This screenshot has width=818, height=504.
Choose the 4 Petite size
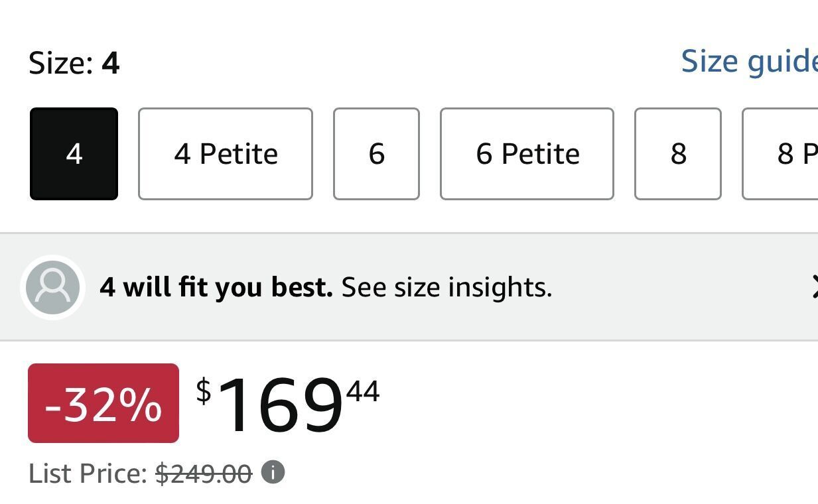[226, 154]
